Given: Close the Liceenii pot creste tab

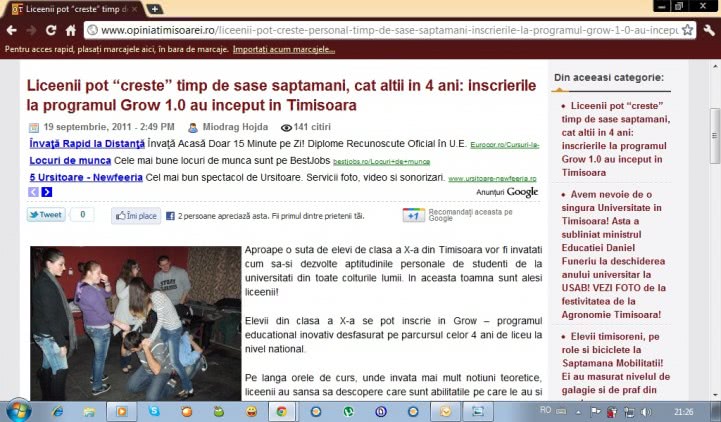Looking at the screenshot, I should [134, 9].
